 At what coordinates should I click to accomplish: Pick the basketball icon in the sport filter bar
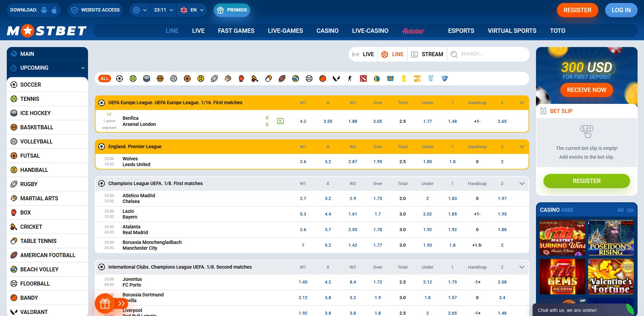pyautogui.click(x=160, y=78)
